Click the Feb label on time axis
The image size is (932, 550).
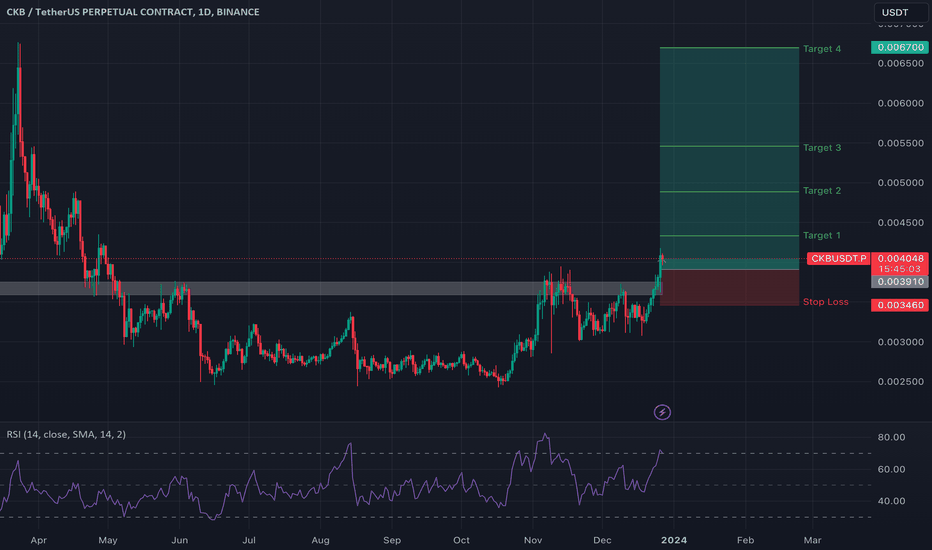point(745,540)
